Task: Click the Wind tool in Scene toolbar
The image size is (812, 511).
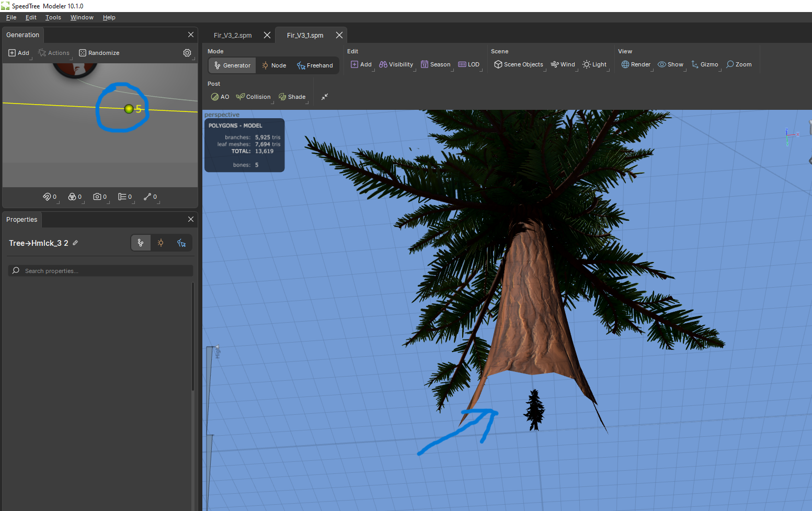Action: (563, 64)
